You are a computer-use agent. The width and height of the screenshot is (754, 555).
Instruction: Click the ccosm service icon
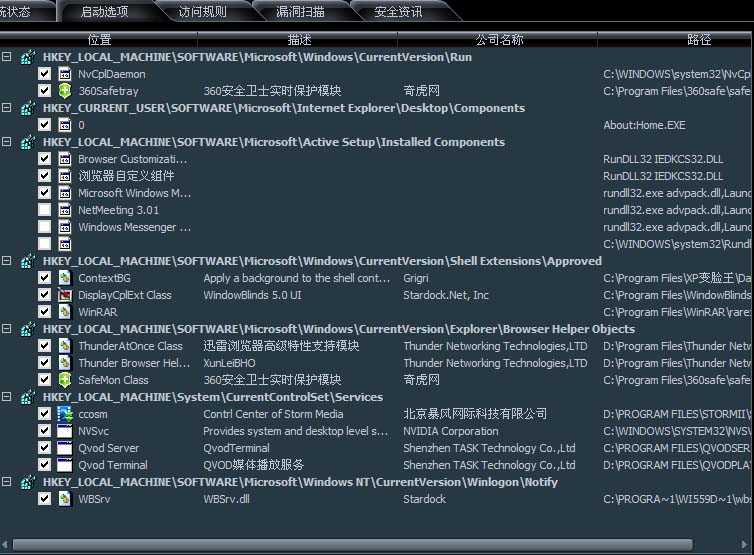coord(64,414)
